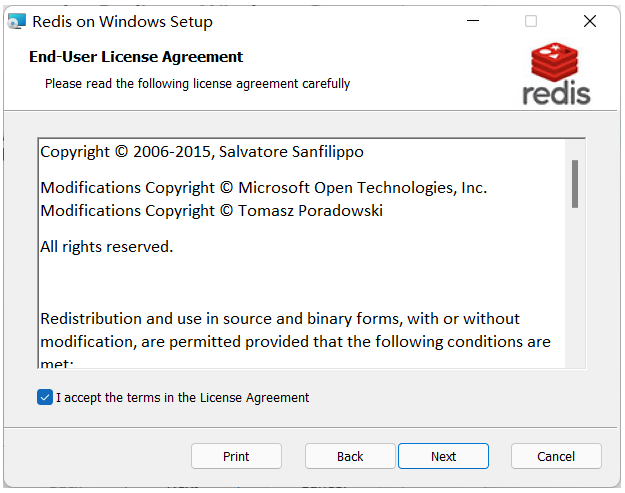The image size is (625, 493).
Task: Click the red Redis logo
Action: point(556,74)
